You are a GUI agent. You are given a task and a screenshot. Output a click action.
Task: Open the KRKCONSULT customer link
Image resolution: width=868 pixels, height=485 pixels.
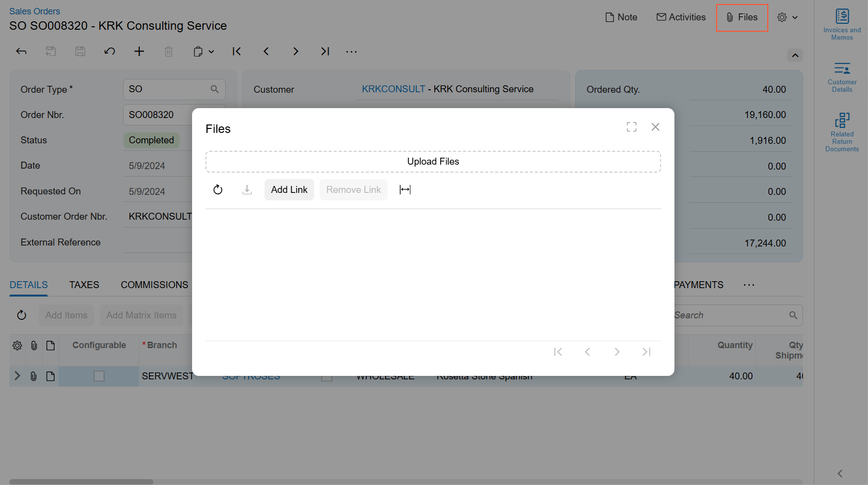tap(393, 89)
